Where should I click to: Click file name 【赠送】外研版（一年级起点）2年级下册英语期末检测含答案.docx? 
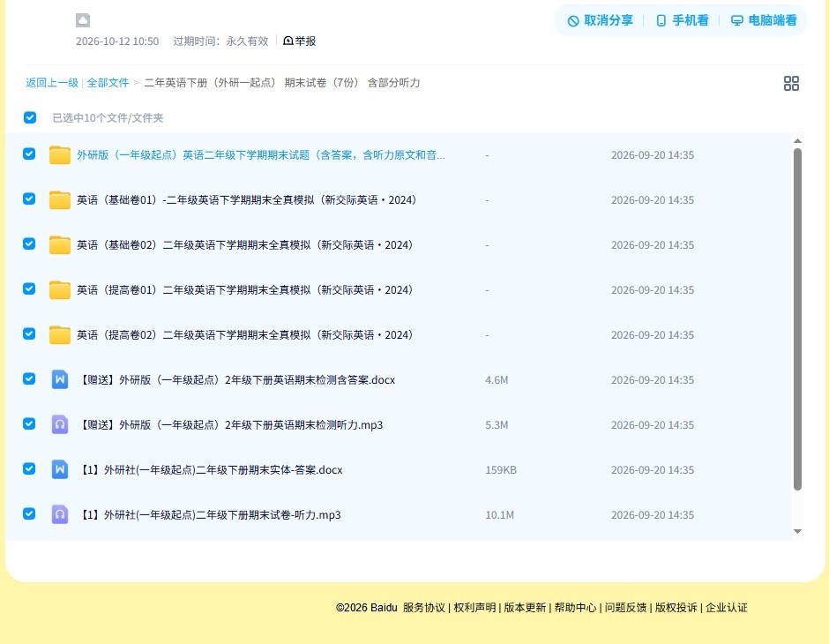click(236, 379)
